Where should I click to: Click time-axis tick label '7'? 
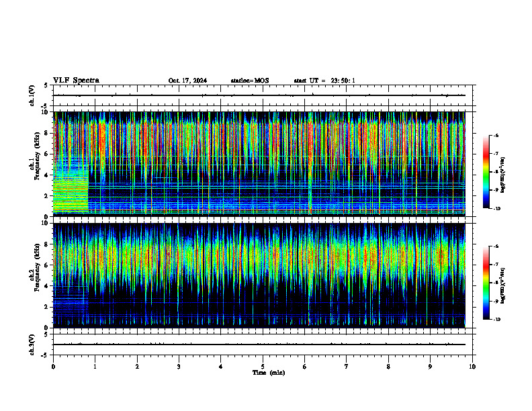click(347, 367)
